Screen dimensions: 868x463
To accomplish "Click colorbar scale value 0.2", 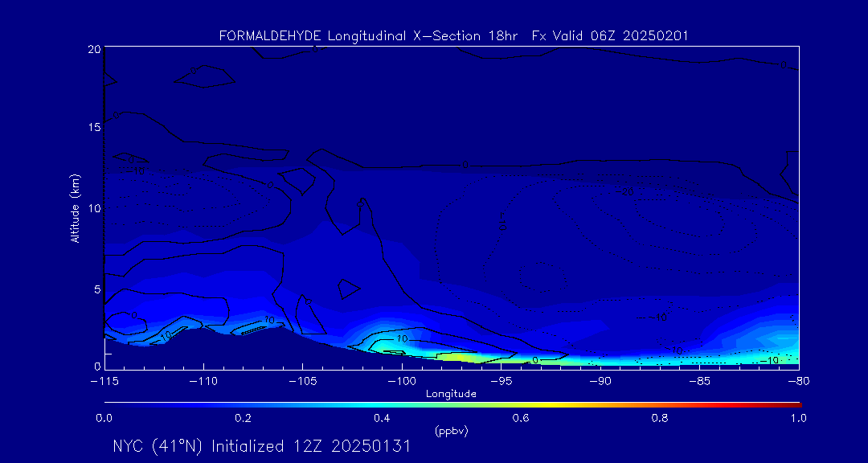I will click(243, 418).
